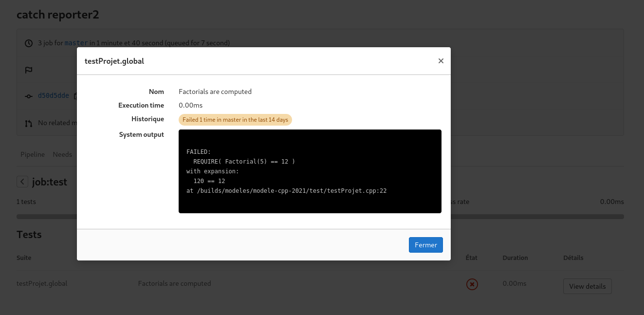Click the Suite column header
Image resolution: width=644 pixels, height=315 pixels.
(x=24, y=258)
